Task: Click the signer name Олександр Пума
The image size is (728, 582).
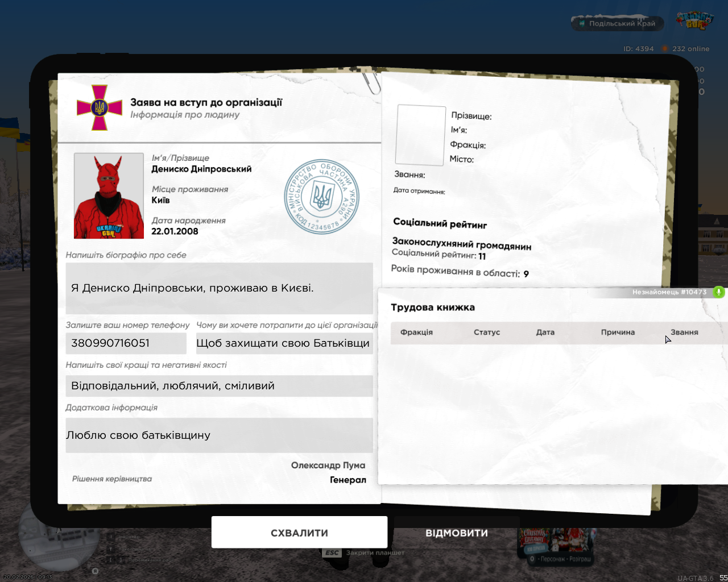Action: [328, 465]
